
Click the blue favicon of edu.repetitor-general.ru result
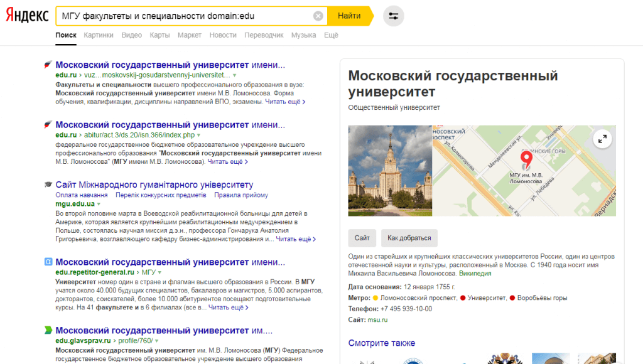(x=48, y=262)
